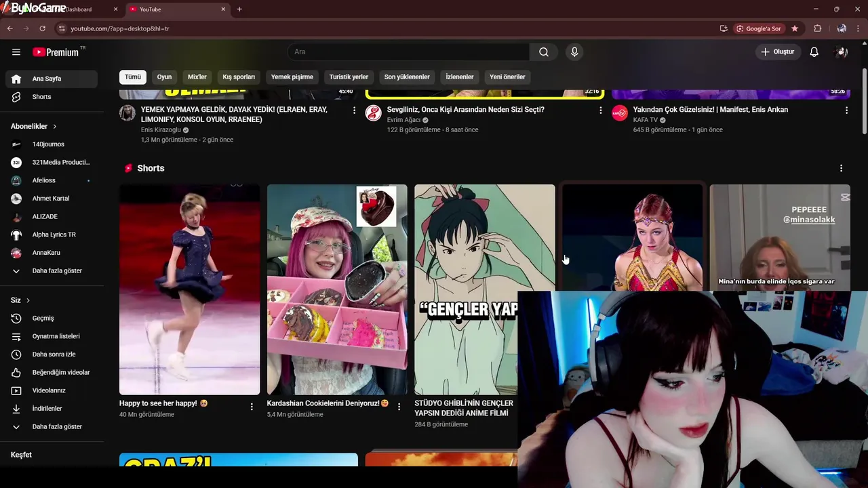Bookmark this page with the star icon
868x488 pixels.
click(x=795, y=28)
